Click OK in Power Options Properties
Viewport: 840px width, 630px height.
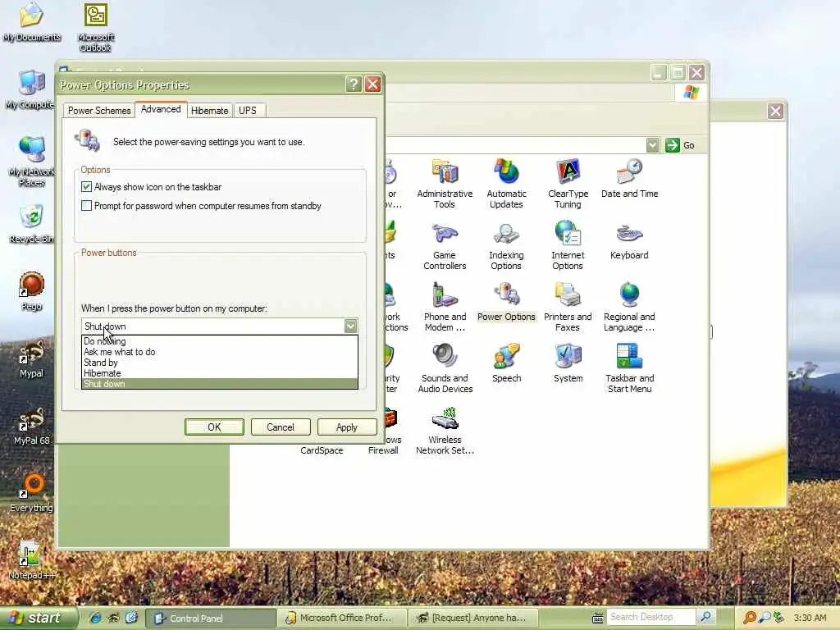click(x=214, y=427)
